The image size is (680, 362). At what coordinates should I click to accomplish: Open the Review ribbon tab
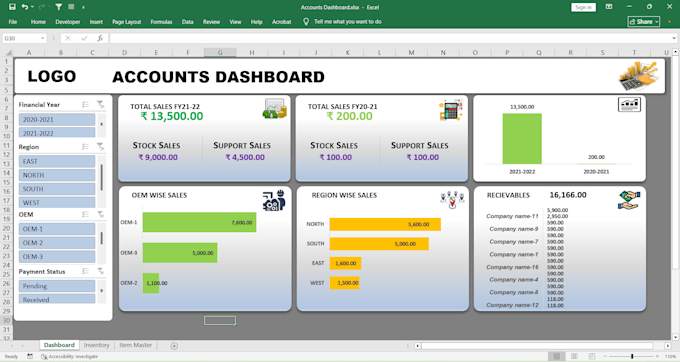(211, 22)
